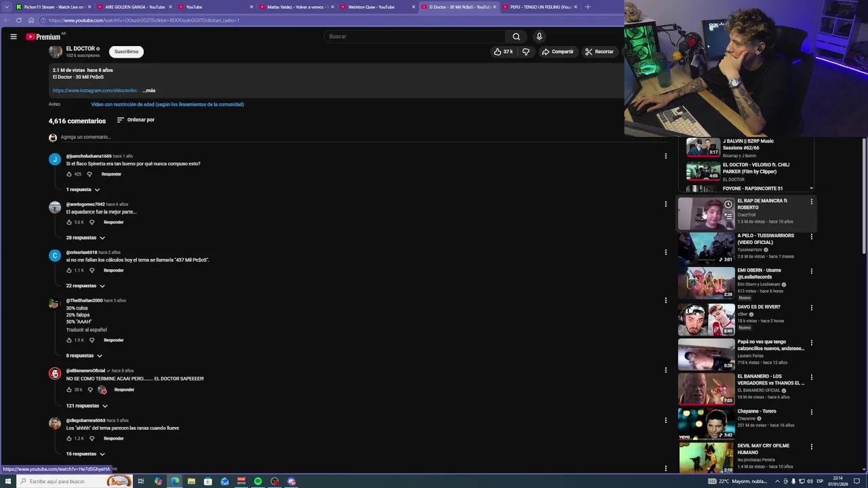Open the age restriction guidelines link
The height and width of the screenshot is (488, 868).
(x=167, y=104)
